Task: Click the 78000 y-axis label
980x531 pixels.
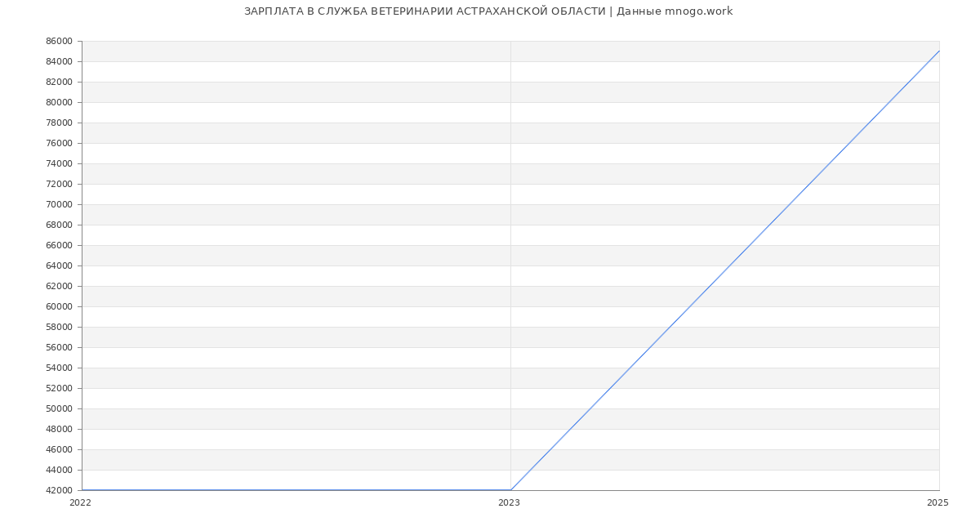Action: pyautogui.click(x=60, y=123)
